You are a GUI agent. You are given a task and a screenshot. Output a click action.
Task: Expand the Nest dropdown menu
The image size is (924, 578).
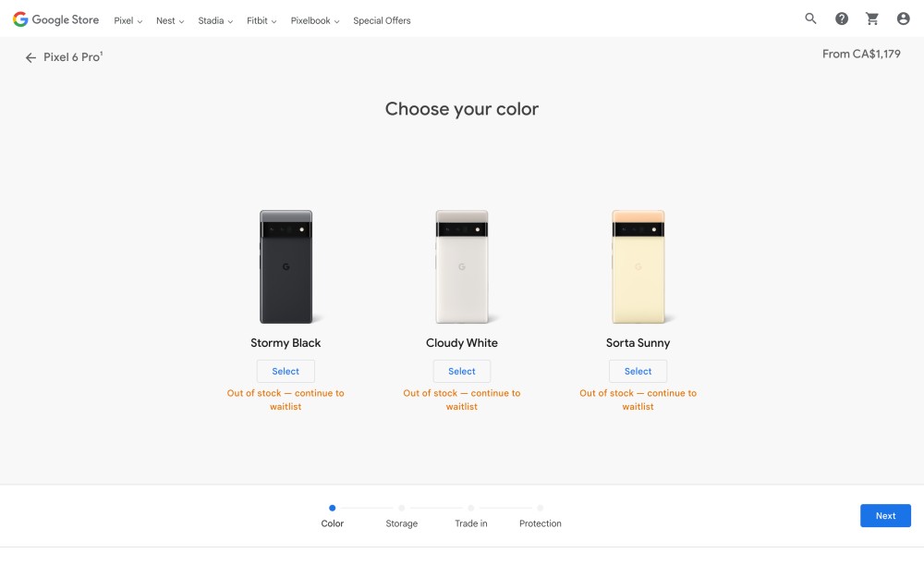(x=170, y=20)
